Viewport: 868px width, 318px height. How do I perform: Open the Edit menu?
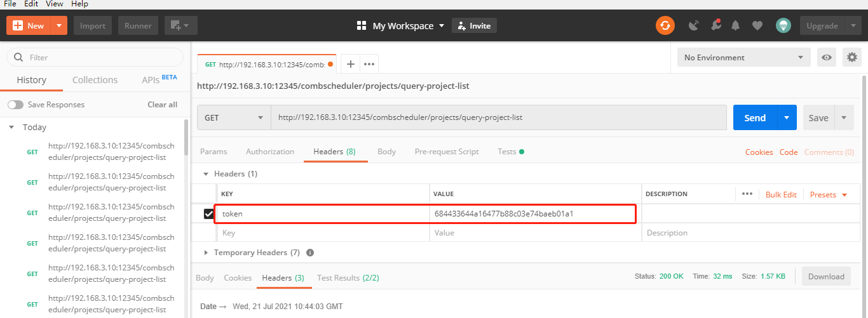[x=31, y=4]
